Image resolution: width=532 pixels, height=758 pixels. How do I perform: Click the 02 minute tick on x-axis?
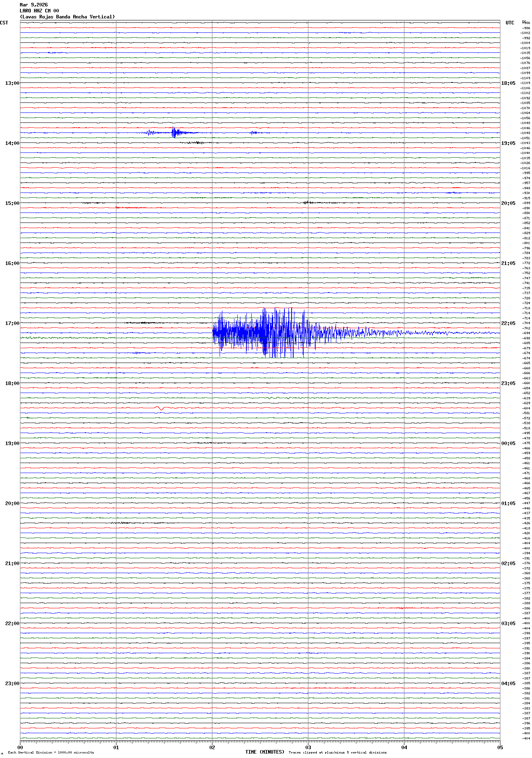point(212,747)
